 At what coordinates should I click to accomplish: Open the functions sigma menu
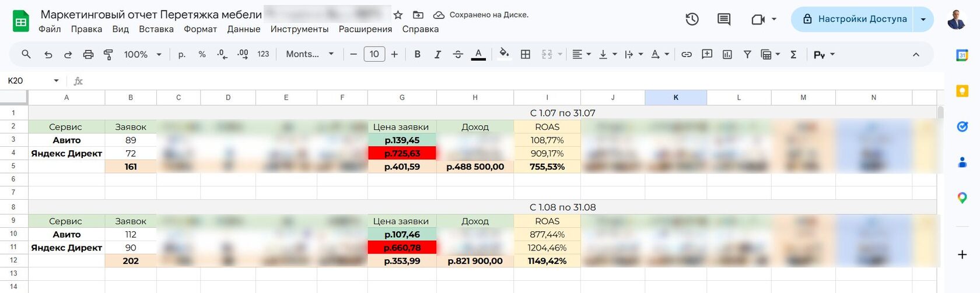click(x=793, y=54)
